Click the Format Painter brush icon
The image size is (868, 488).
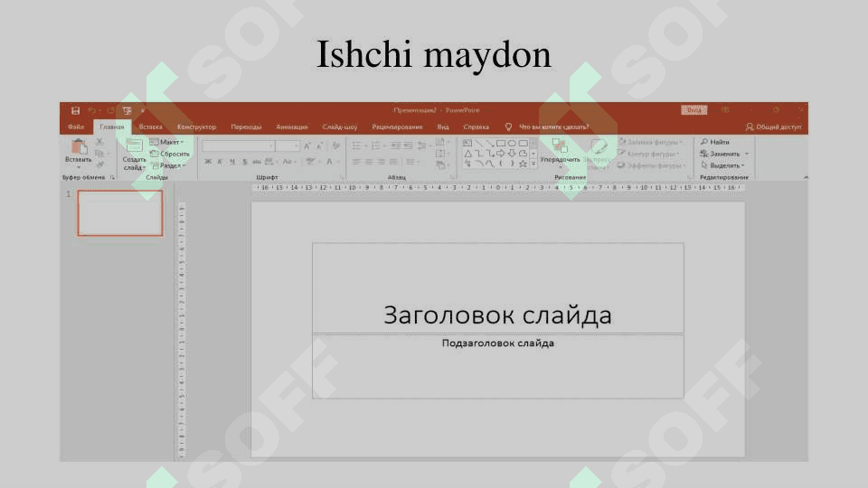tap(100, 164)
